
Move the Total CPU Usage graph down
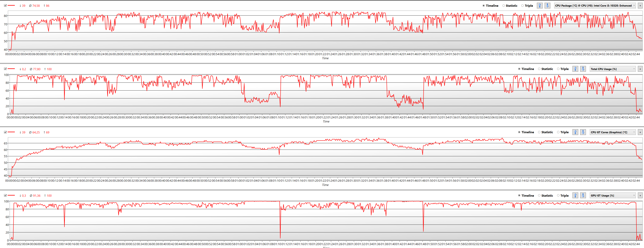click(x=583, y=69)
